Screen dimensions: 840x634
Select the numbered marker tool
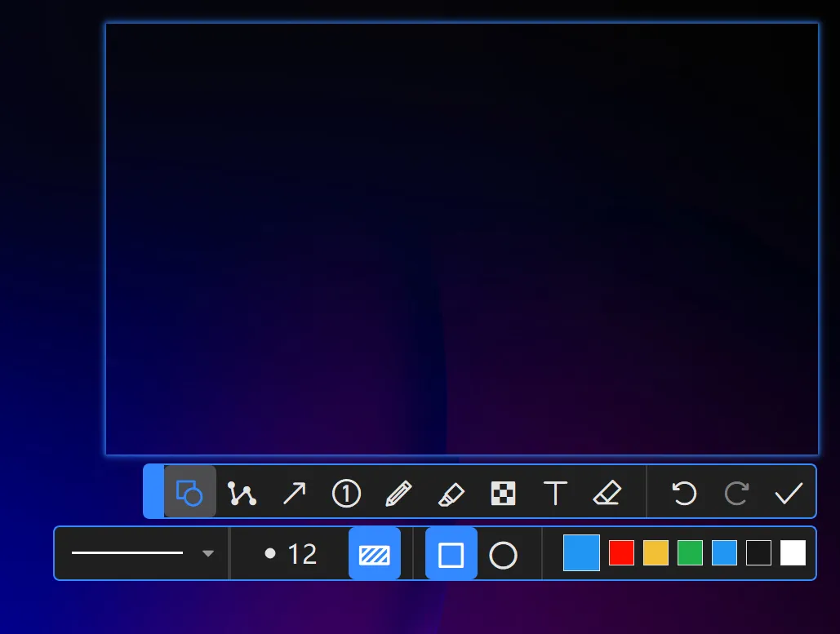[346, 493]
